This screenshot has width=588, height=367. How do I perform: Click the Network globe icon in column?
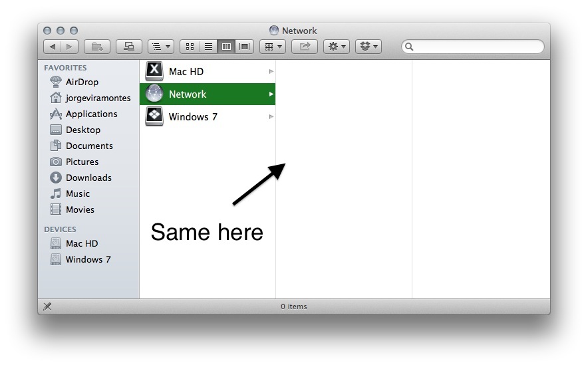[154, 94]
